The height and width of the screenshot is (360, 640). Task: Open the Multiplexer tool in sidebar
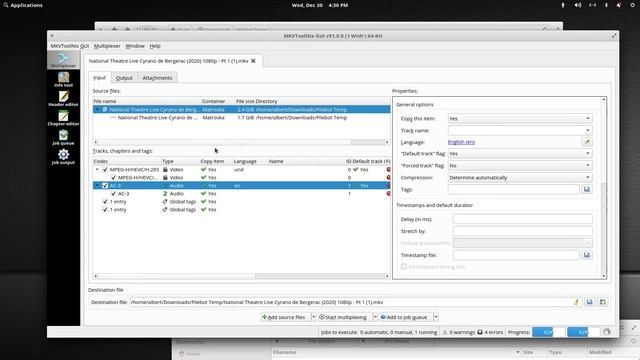click(63, 60)
